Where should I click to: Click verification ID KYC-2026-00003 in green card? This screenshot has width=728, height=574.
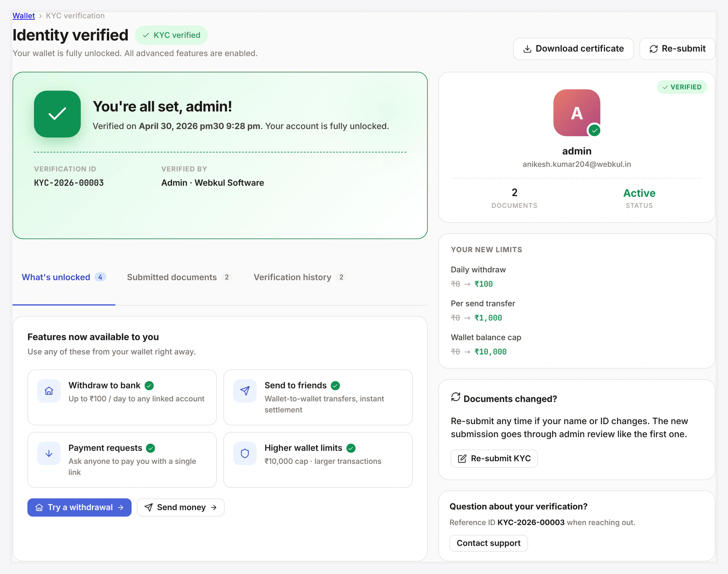(69, 183)
